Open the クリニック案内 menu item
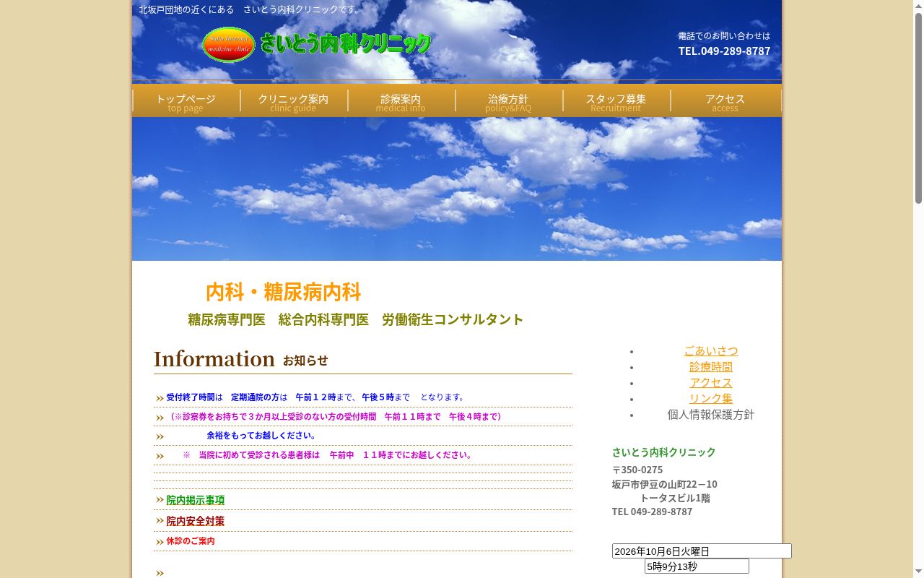The width and height of the screenshot is (924, 578). (293, 102)
